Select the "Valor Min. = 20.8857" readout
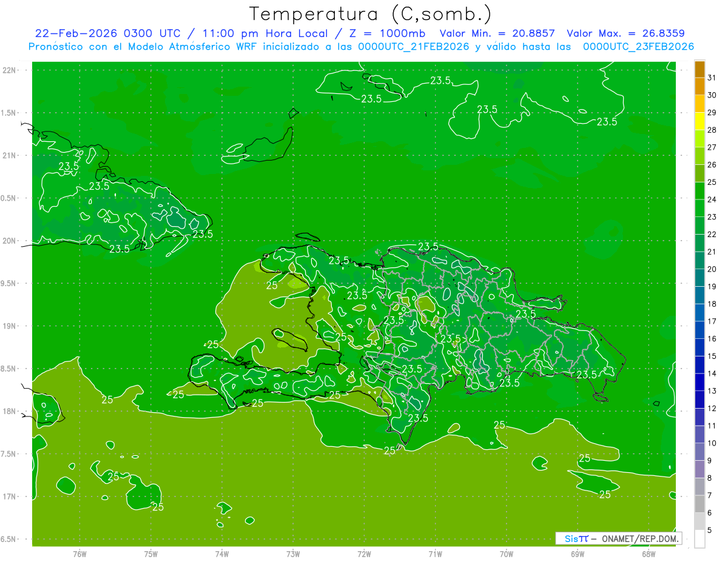Image resolution: width=728 pixels, height=562 pixels. (x=497, y=33)
